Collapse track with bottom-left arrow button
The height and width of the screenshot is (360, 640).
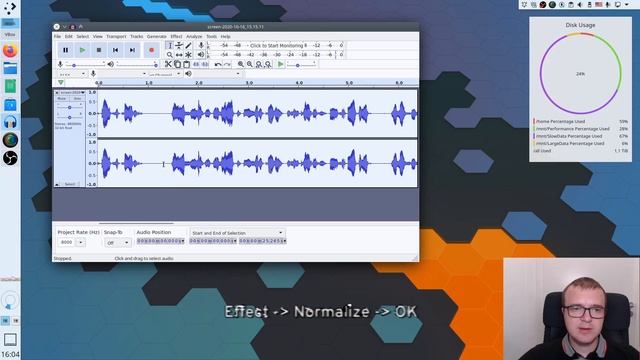(x=57, y=184)
